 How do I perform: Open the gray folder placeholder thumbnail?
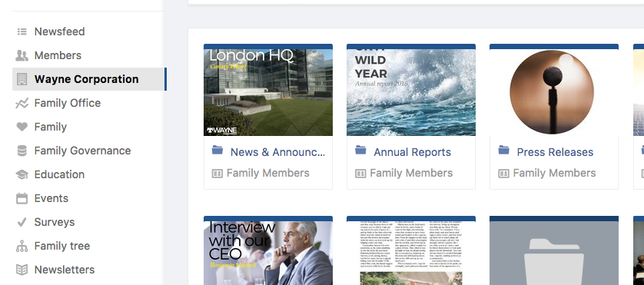pos(554,254)
